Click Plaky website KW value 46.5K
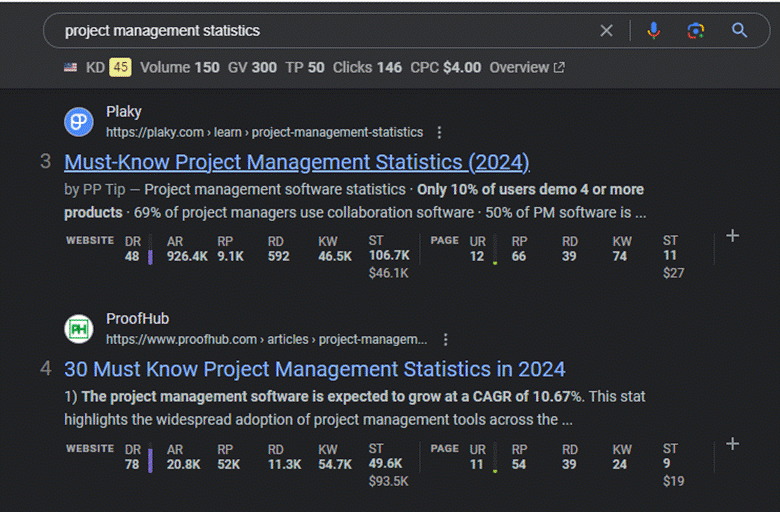The width and height of the screenshot is (780, 512). (335, 256)
